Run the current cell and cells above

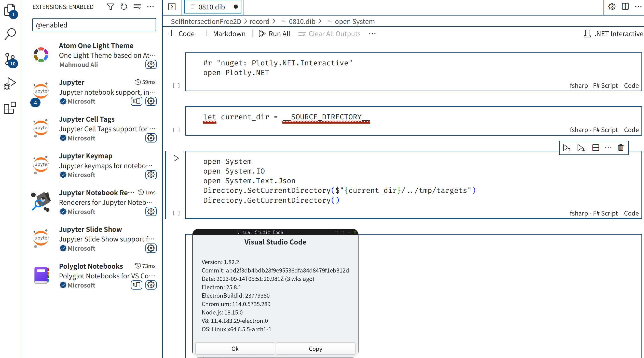(x=567, y=148)
